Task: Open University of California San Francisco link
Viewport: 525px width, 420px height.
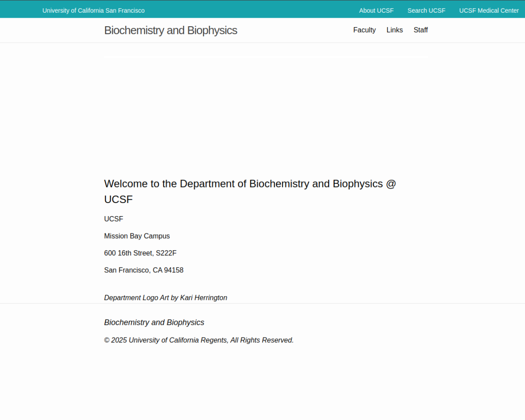Action: [94, 11]
